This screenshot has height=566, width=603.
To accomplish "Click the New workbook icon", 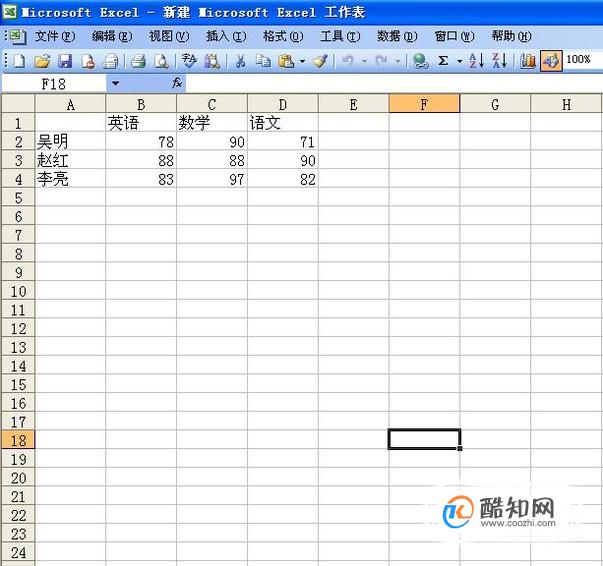I will (x=19, y=61).
